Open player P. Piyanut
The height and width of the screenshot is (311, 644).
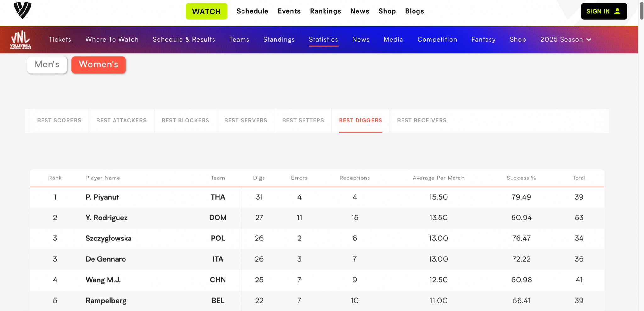click(102, 197)
